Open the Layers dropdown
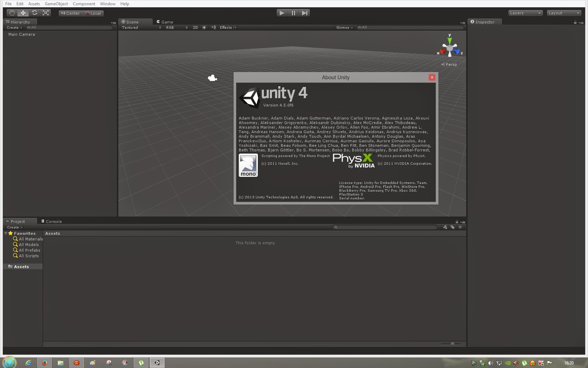Image resolution: width=588 pixels, height=368 pixels. tap(526, 13)
